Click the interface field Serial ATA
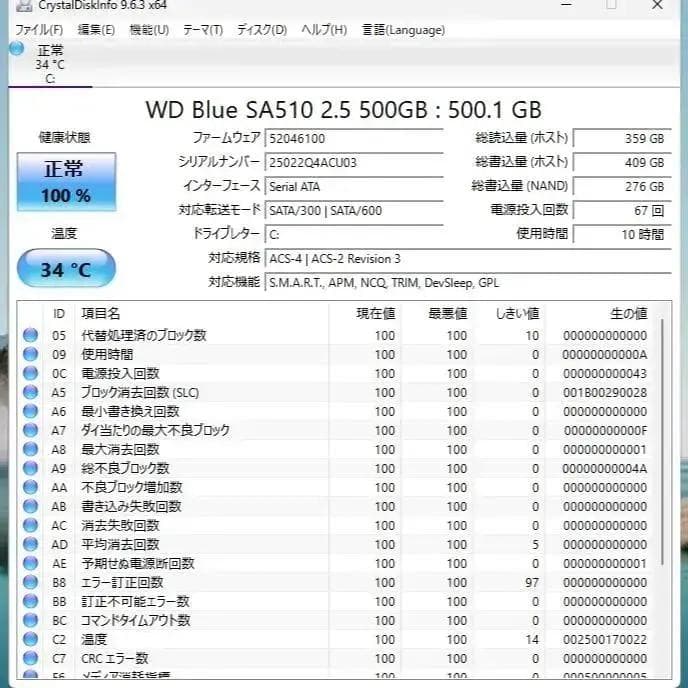Screen dimensions: 688x688 pos(354,186)
